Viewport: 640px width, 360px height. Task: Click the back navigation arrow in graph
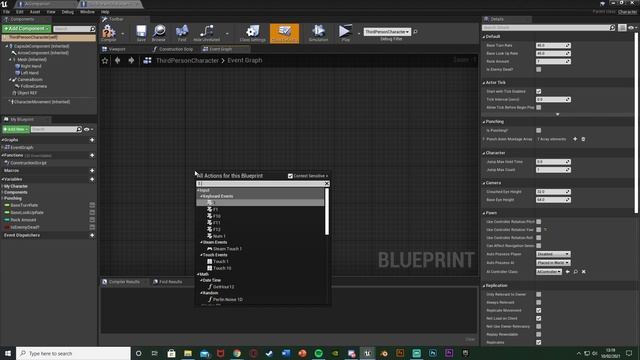tap(118, 60)
